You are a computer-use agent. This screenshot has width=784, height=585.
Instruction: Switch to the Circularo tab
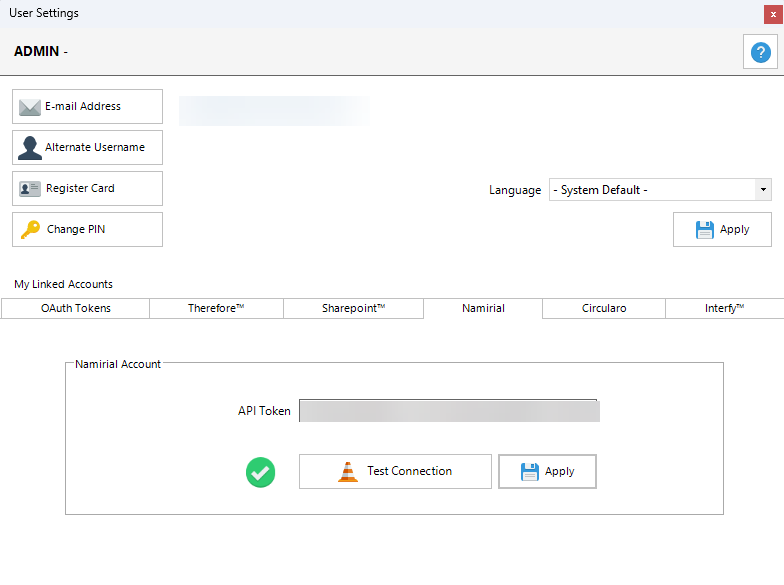pyautogui.click(x=604, y=308)
